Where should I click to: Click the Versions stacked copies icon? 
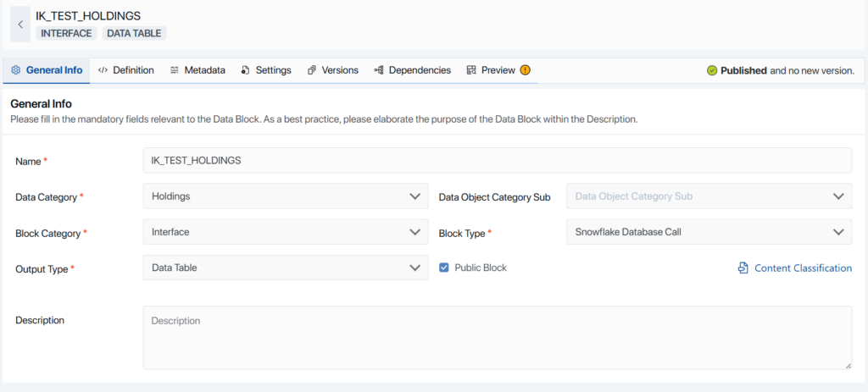tap(312, 70)
